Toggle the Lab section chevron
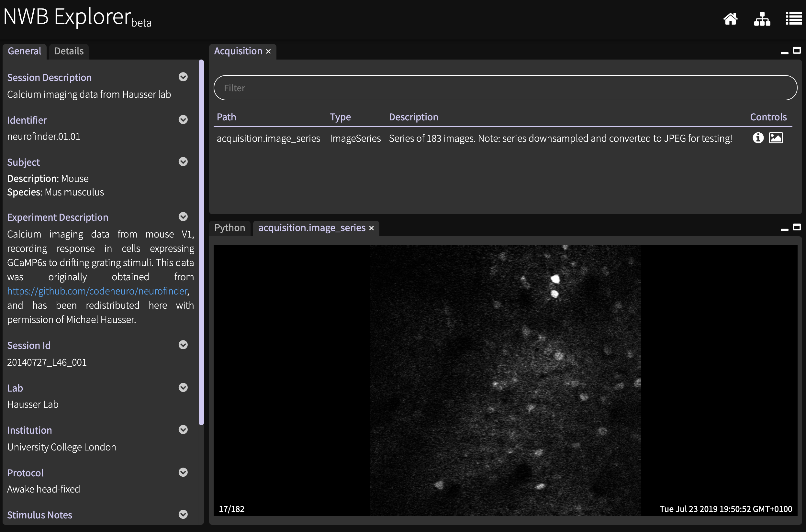This screenshot has width=806, height=532. pyautogui.click(x=183, y=387)
